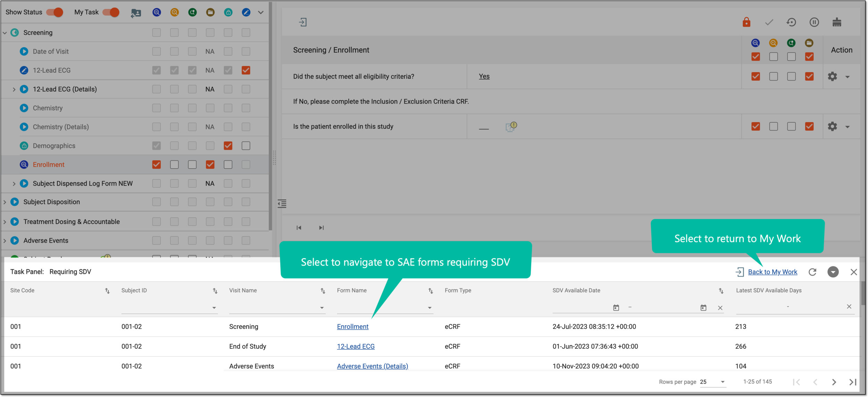Expand Subject Dispensed Log Form NEW node
The height and width of the screenshot is (397, 868).
click(14, 184)
